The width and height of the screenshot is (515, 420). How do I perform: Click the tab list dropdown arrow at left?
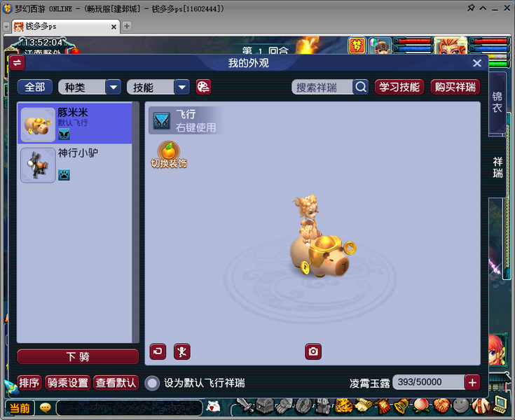coord(6,27)
